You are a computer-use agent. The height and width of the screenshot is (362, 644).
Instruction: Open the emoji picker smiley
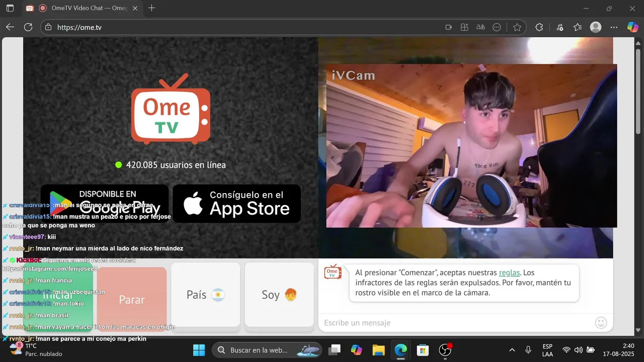601,323
